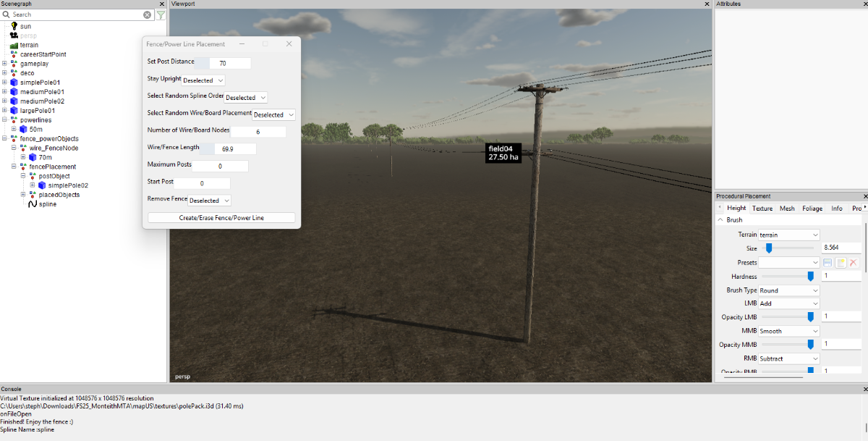Clear the scenegraph search field

click(x=148, y=14)
